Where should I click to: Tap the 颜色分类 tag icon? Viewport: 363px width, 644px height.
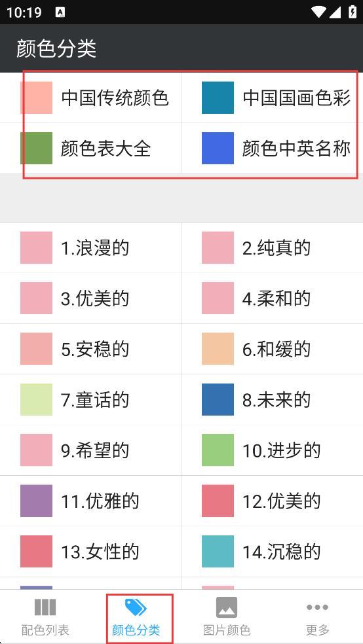pos(136,607)
